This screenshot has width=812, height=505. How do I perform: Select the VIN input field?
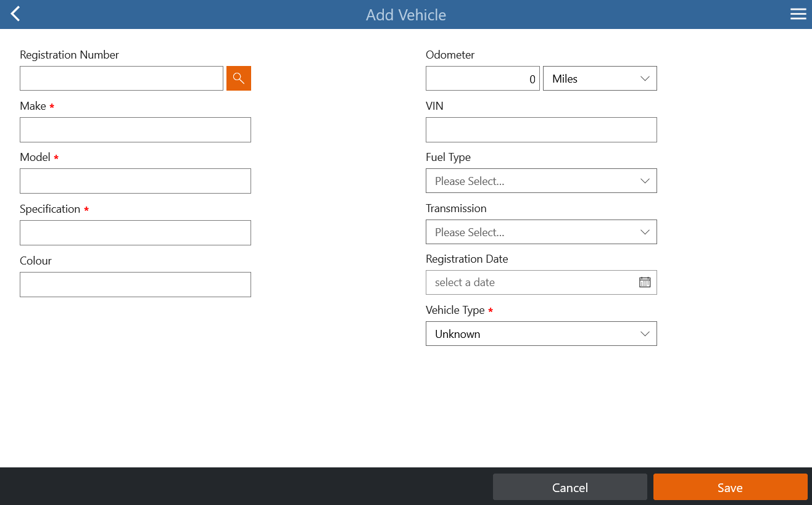tap(541, 129)
